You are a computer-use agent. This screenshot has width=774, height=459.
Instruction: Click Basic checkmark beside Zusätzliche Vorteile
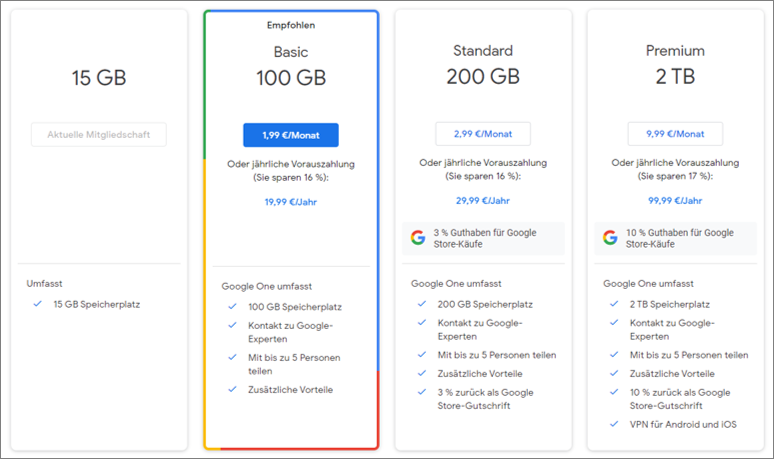(x=232, y=389)
